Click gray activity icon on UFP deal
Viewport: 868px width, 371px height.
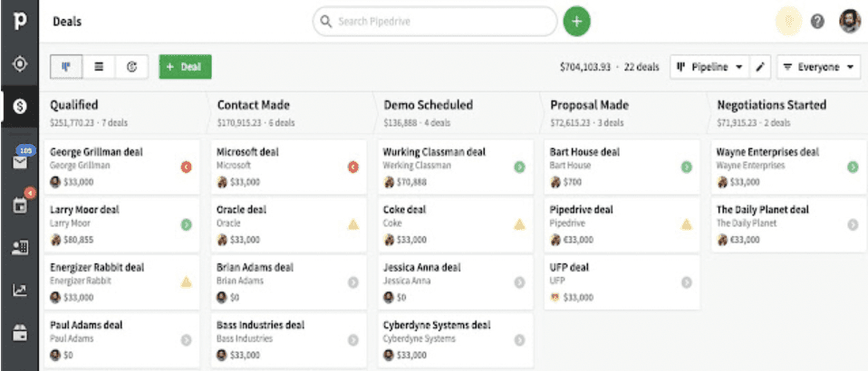[687, 282]
